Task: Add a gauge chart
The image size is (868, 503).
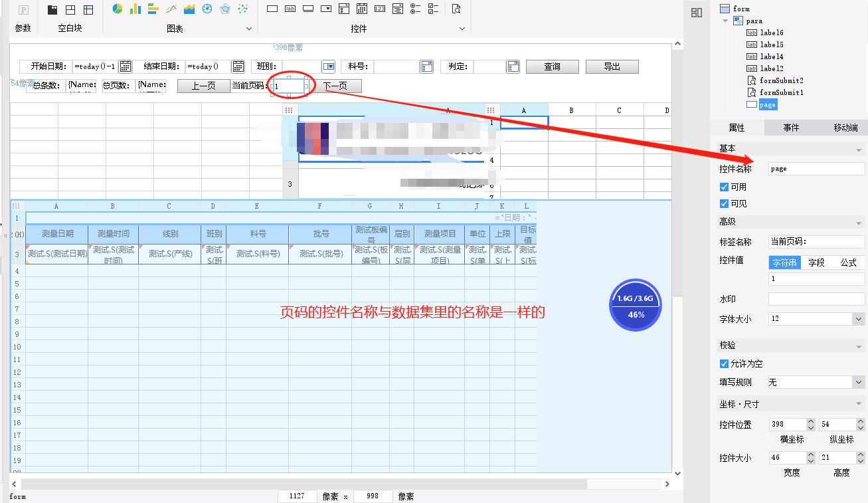Action: (x=207, y=9)
